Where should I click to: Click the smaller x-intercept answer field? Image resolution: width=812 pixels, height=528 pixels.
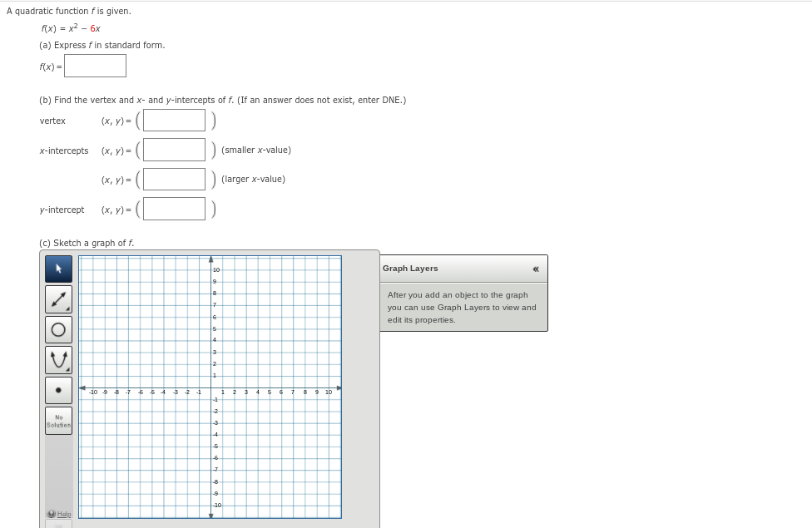coord(172,150)
